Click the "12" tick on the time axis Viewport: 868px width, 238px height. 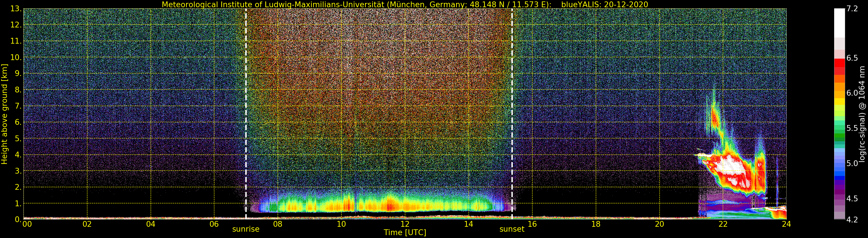[405, 224]
